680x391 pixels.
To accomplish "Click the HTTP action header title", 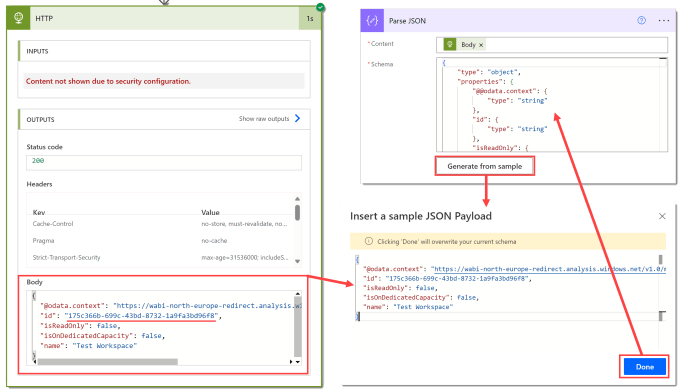I will point(44,18).
